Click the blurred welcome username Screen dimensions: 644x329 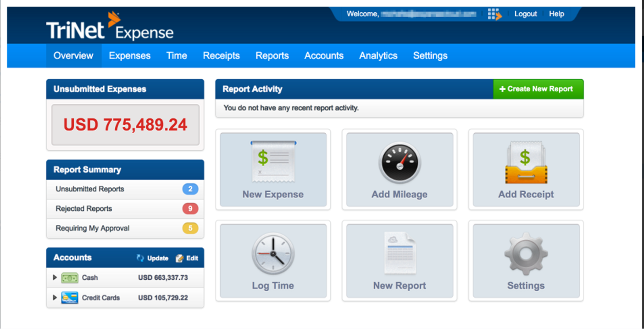(x=429, y=14)
